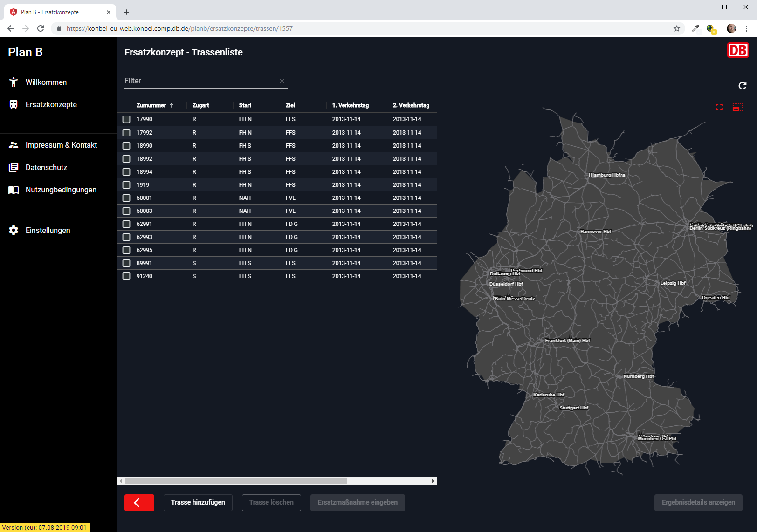Image resolution: width=757 pixels, height=532 pixels.
Task: Select the checkbox for train 50001
Action: (126, 198)
